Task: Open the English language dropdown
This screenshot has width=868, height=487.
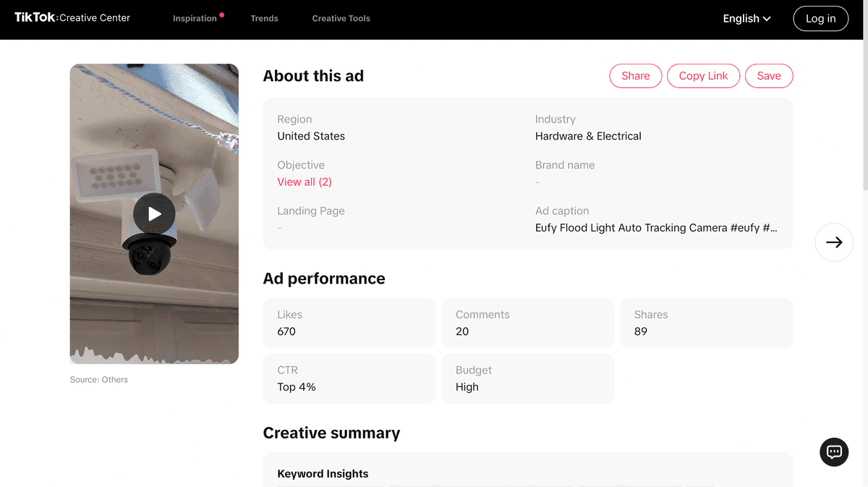Action: coord(746,19)
